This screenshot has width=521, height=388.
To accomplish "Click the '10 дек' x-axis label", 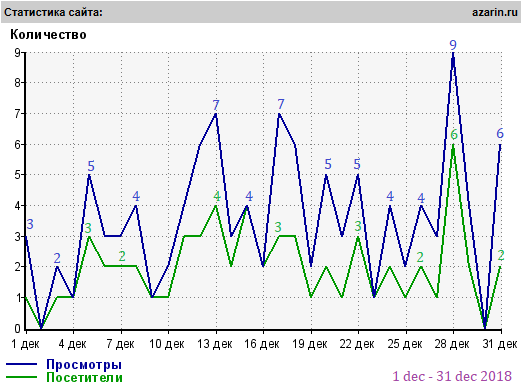I will [x=167, y=344].
